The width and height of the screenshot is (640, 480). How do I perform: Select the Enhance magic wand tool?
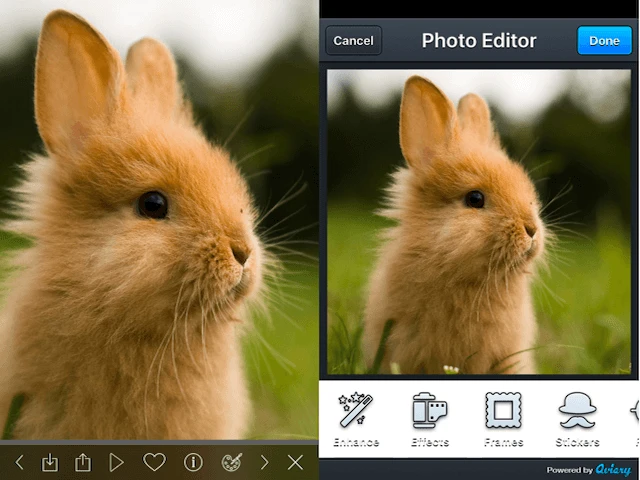pos(356,419)
